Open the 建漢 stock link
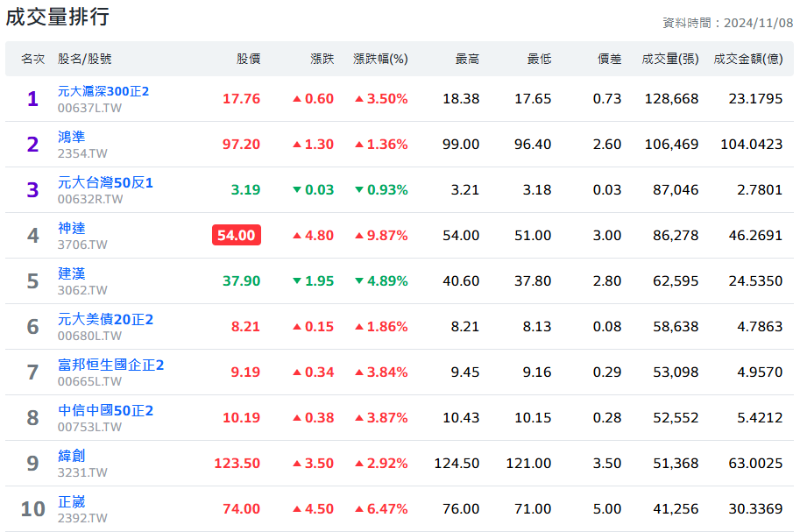This screenshot has width=800, height=532. [72, 273]
